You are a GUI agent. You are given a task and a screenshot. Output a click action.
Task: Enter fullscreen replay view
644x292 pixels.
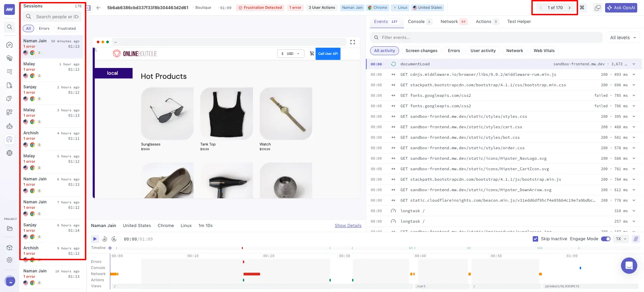(x=352, y=42)
